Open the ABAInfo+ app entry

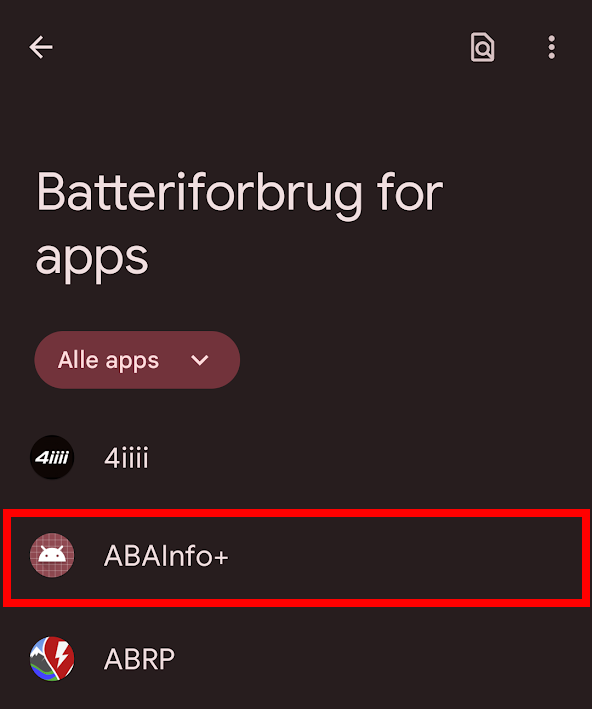point(296,558)
